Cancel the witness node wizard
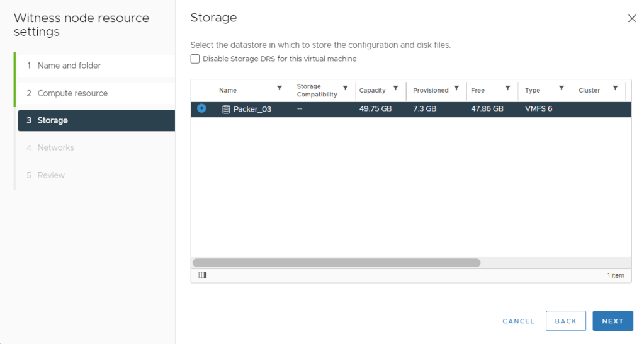This screenshot has width=644, height=344. point(518,321)
